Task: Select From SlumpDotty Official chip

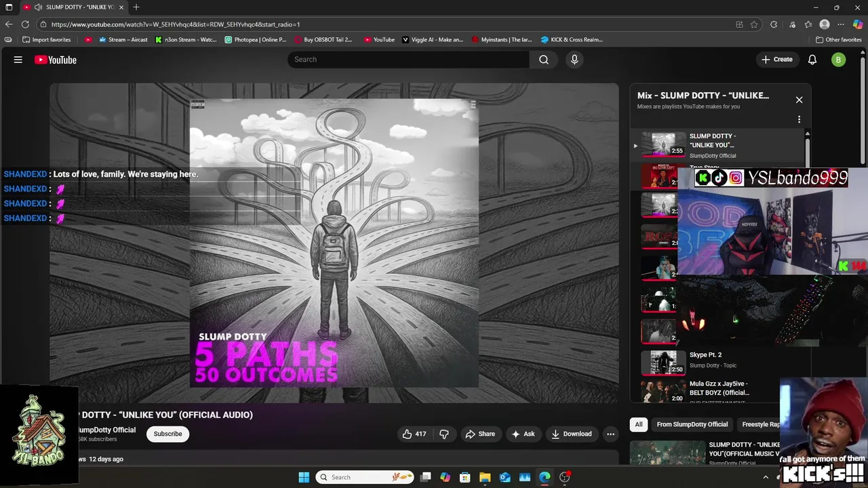Action: [x=692, y=424]
